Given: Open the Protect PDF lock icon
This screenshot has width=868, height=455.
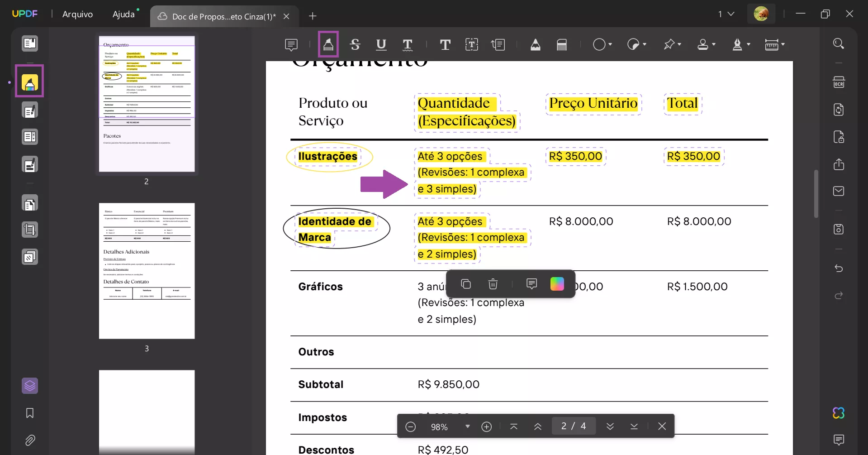Looking at the screenshot, I should coord(839,137).
